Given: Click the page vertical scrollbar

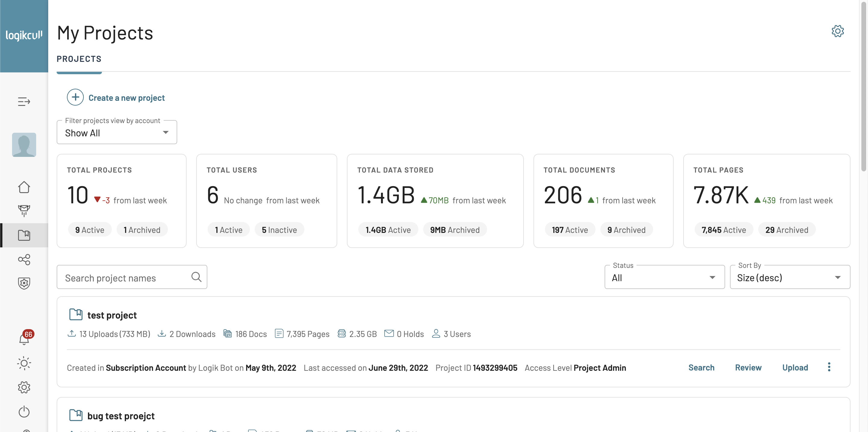Looking at the screenshot, I should (863, 86).
